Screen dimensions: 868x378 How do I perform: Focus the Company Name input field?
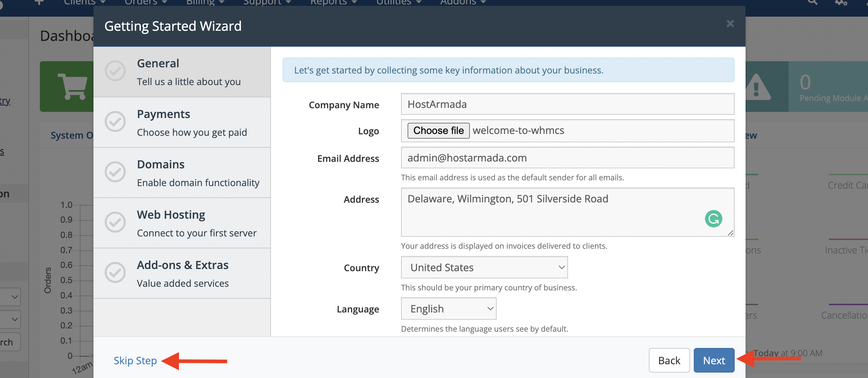567,104
